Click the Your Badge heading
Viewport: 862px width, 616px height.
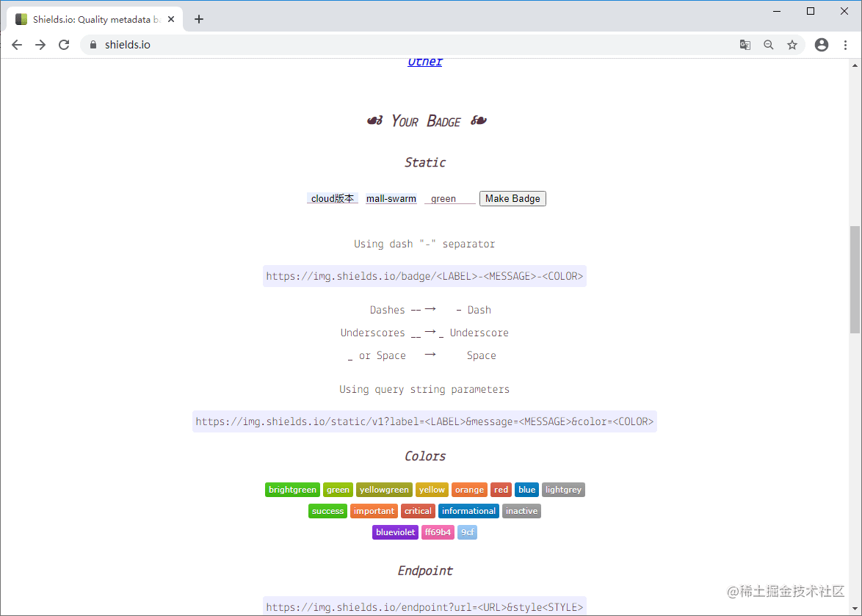click(x=426, y=121)
